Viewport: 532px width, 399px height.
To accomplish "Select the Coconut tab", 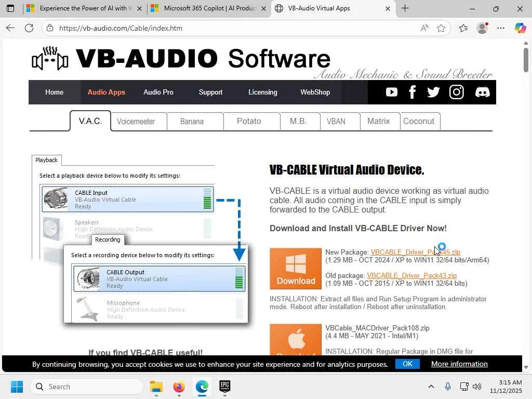I will pos(420,121).
